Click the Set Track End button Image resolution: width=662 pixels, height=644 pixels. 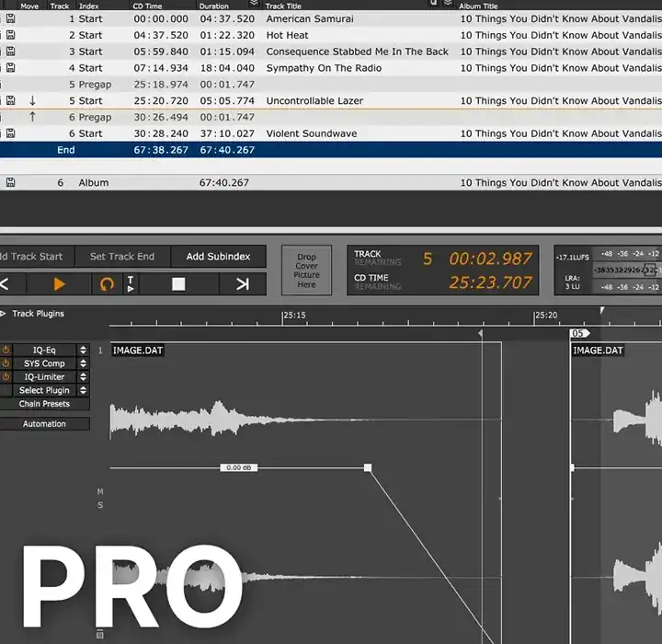[122, 257]
